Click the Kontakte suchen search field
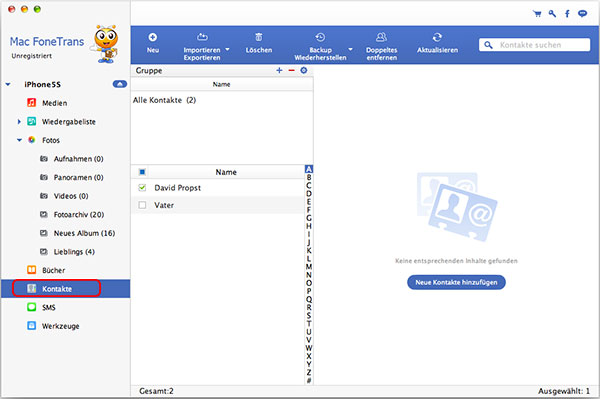The height and width of the screenshot is (399, 600). click(x=534, y=45)
